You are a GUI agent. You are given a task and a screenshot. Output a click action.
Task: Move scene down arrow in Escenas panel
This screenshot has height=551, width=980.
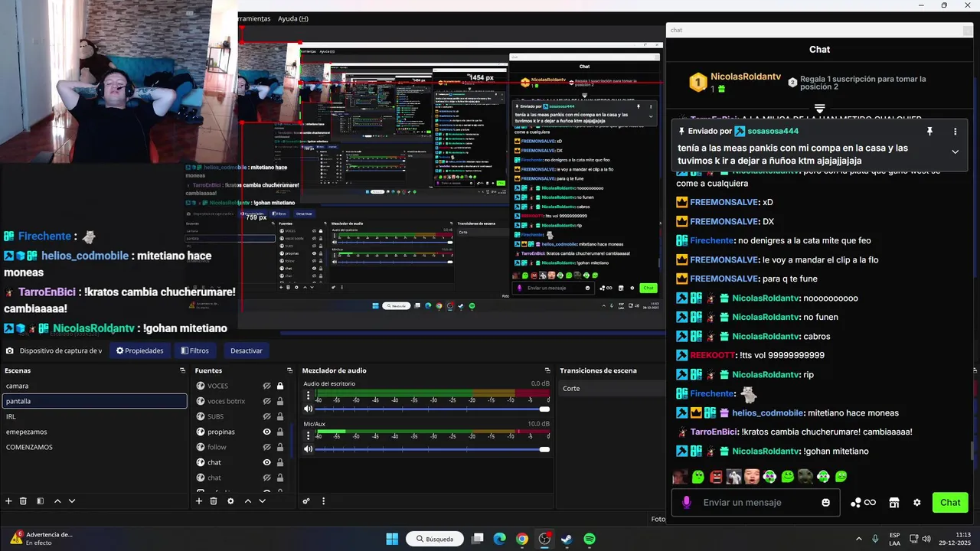72,500
